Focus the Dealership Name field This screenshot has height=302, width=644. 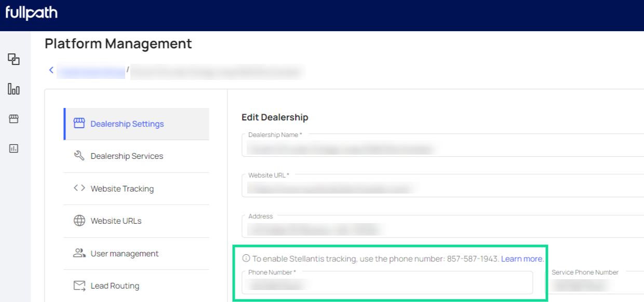point(441,149)
